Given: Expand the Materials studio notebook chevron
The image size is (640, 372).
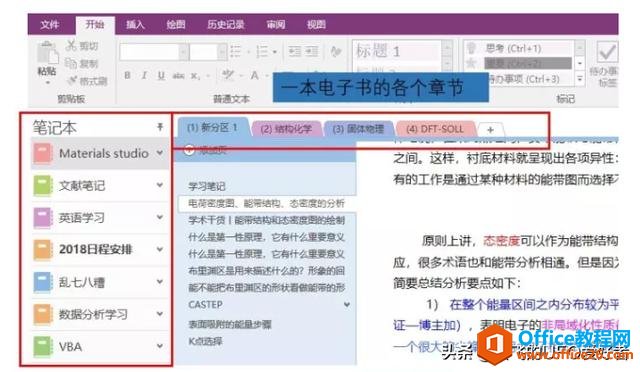Looking at the screenshot, I should pyautogui.click(x=160, y=153).
